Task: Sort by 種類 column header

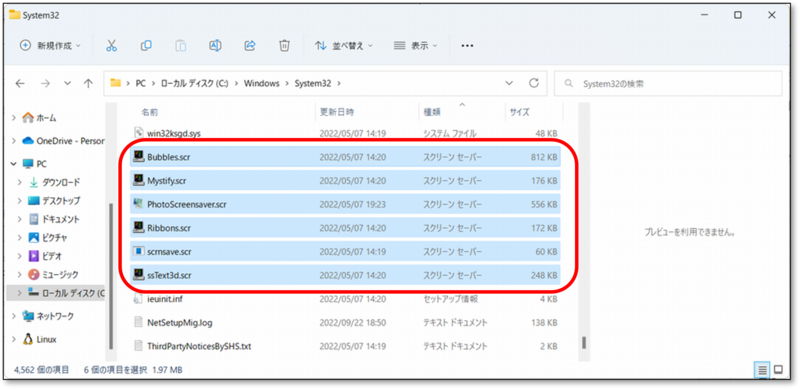Action: 432,112
